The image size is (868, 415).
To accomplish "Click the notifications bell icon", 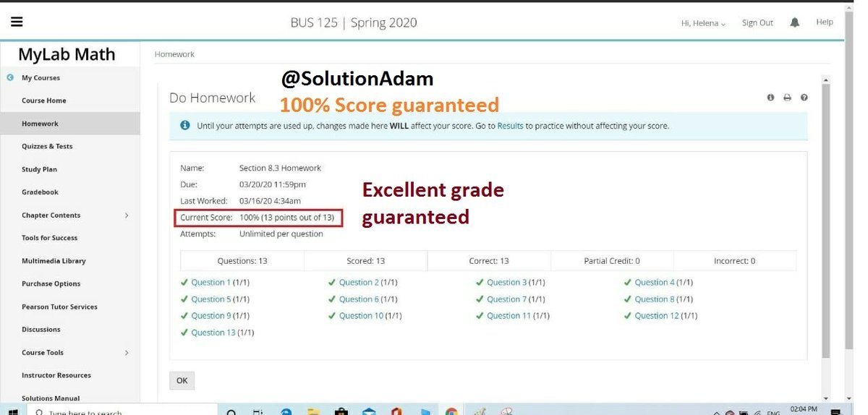I will 795,22.
